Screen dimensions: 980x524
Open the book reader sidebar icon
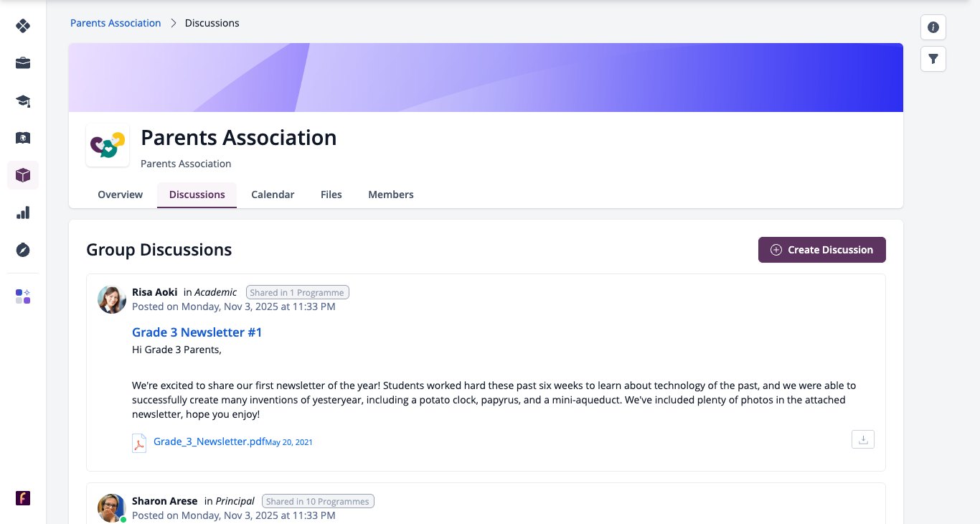point(23,138)
